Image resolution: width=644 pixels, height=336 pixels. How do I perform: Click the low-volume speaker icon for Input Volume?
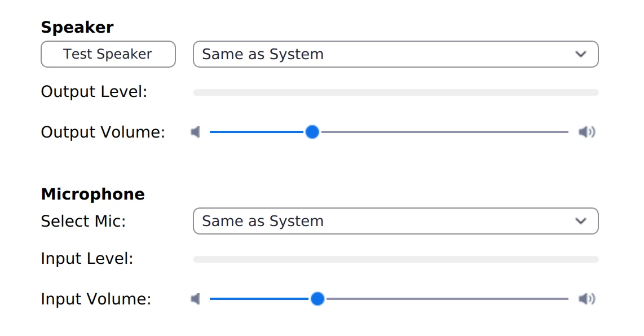click(x=196, y=299)
